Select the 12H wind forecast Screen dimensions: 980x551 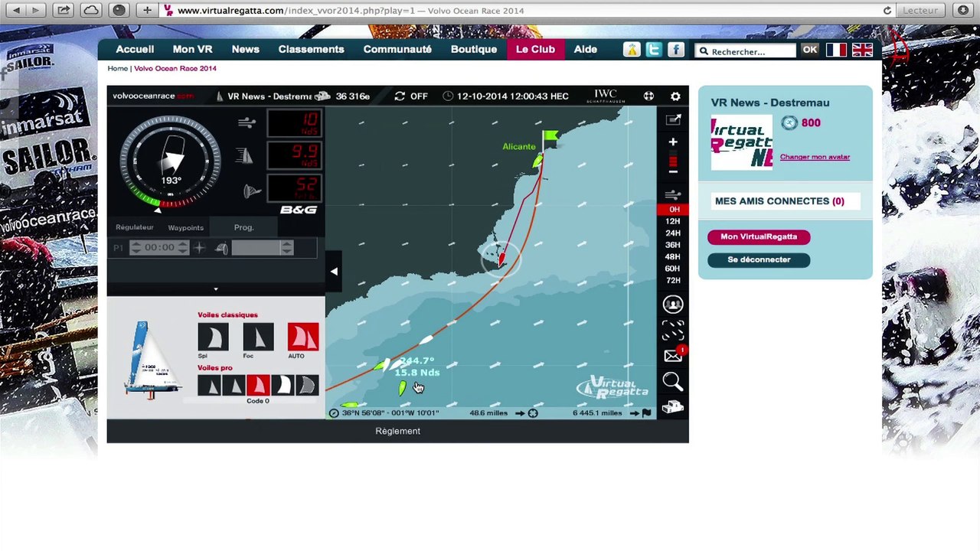click(673, 221)
